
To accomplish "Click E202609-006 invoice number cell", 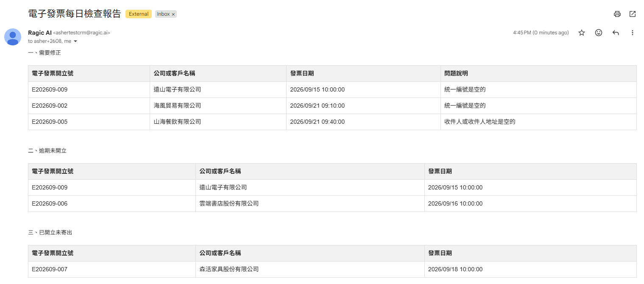I will (x=112, y=203).
